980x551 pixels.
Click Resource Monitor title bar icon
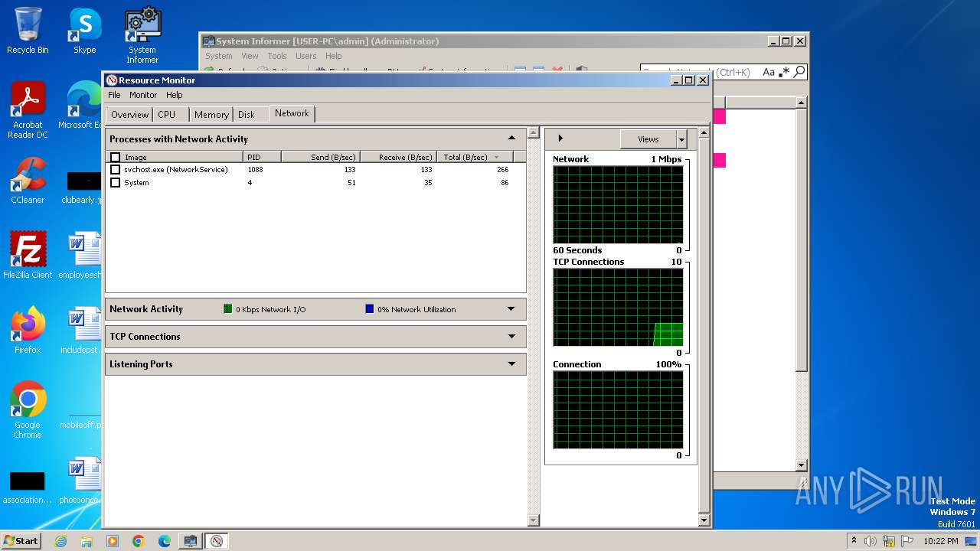pos(112,80)
